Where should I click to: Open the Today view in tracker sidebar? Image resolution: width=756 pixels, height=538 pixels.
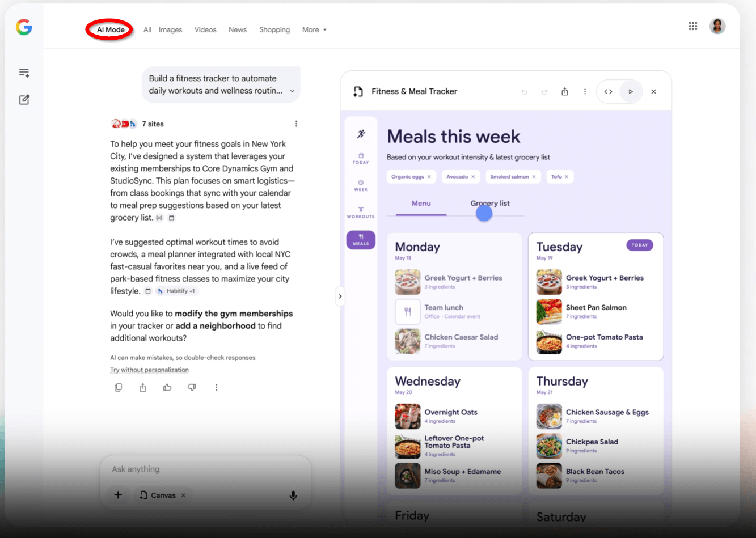tap(361, 158)
